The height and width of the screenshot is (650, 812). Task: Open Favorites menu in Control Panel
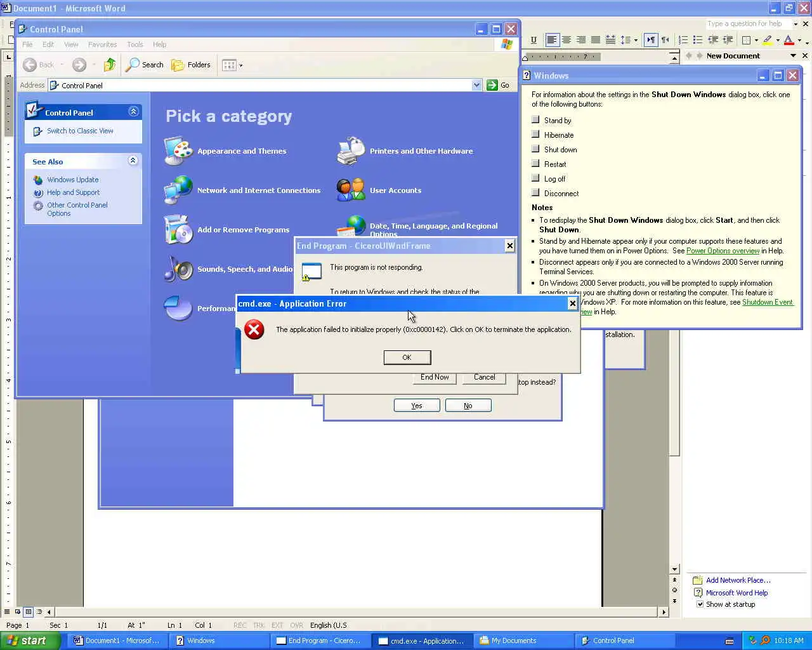click(102, 44)
